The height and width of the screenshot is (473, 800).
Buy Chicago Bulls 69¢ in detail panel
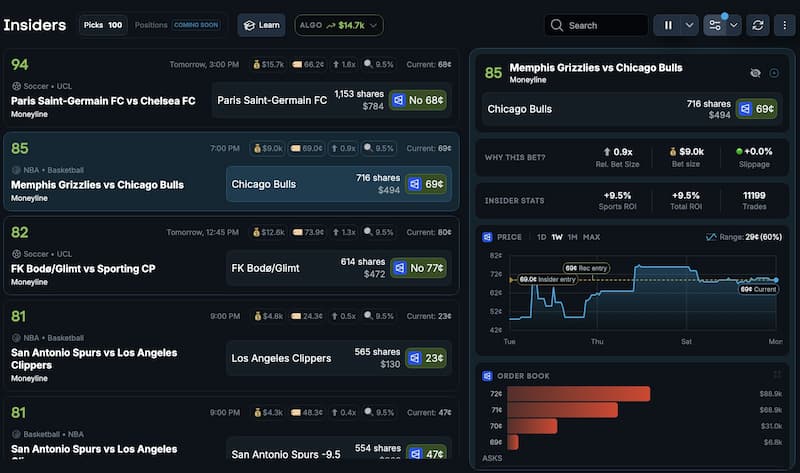pos(756,109)
